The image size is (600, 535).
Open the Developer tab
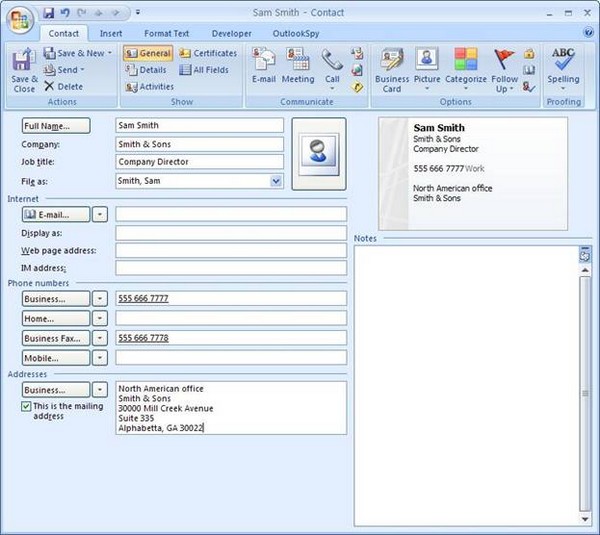click(232, 34)
